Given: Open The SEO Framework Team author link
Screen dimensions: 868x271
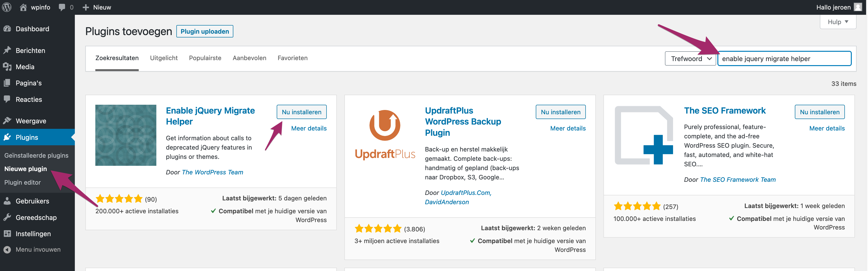Looking at the screenshot, I should [x=738, y=180].
